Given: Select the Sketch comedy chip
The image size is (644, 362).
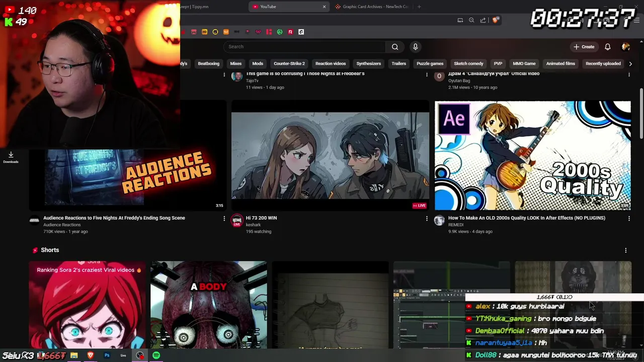Looking at the screenshot, I should pos(468,63).
